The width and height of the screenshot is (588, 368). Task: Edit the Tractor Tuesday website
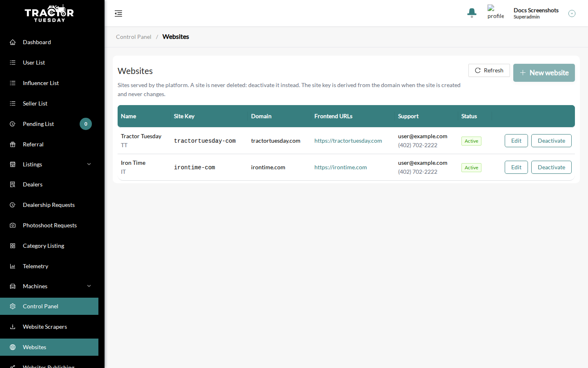coord(516,141)
